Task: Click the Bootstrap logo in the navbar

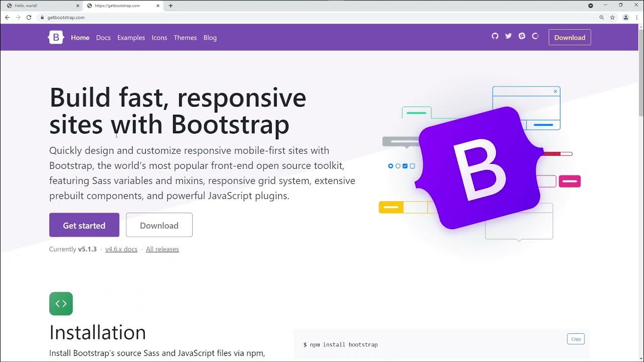Action: point(56,37)
